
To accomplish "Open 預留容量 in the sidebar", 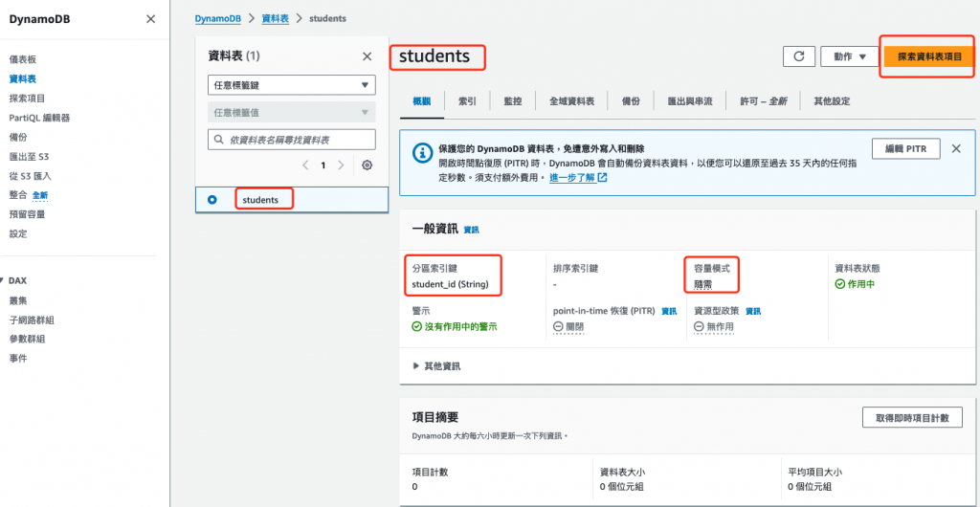I will coord(27,214).
